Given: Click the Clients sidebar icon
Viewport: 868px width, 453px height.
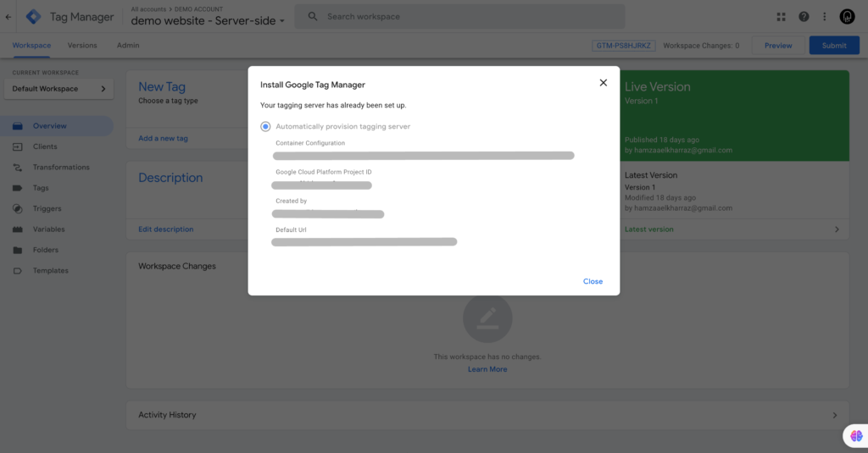Looking at the screenshot, I should pyautogui.click(x=18, y=146).
